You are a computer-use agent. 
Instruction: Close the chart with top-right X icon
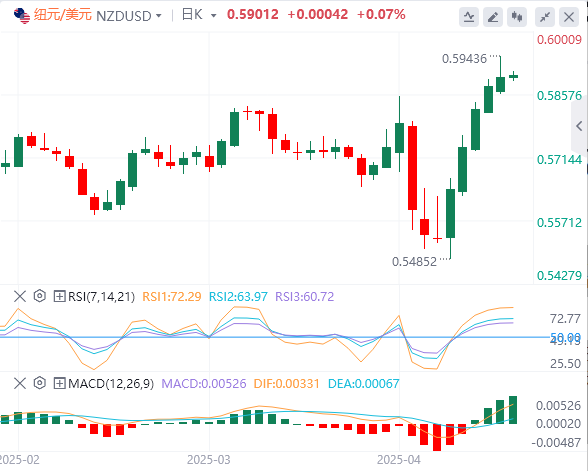coord(569,17)
